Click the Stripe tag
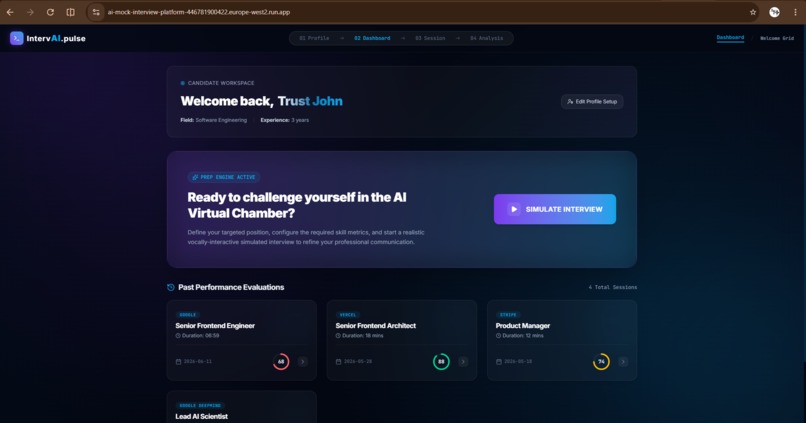The image size is (806, 423). pyautogui.click(x=508, y=315)
